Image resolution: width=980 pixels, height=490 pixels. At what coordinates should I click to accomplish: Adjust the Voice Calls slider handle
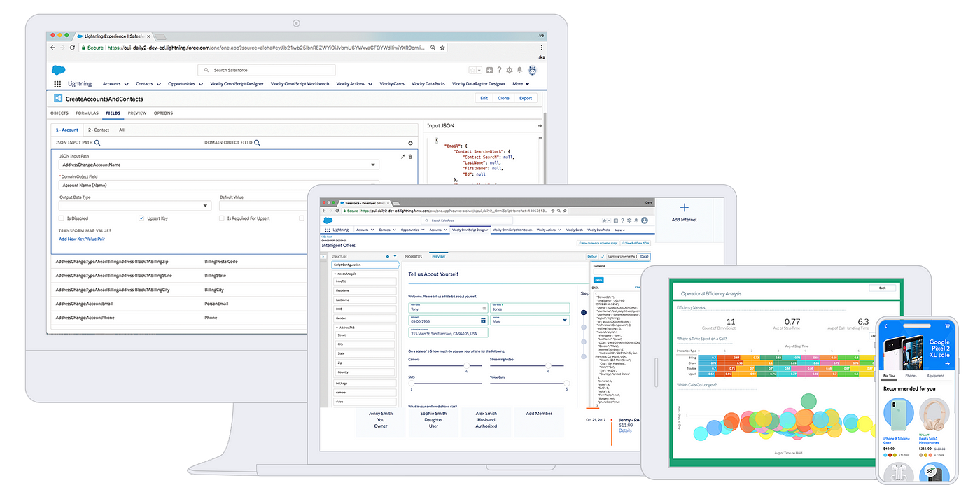(x=567, y=383)
